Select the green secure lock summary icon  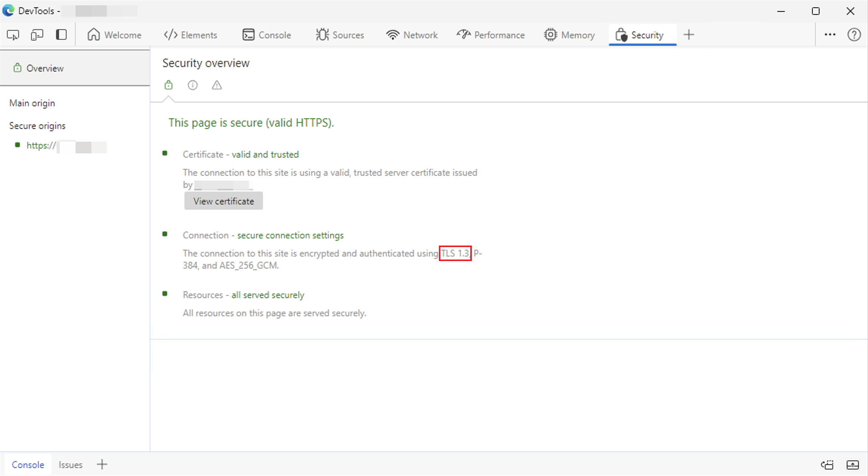pyautogui.click(x=168, y=85)
